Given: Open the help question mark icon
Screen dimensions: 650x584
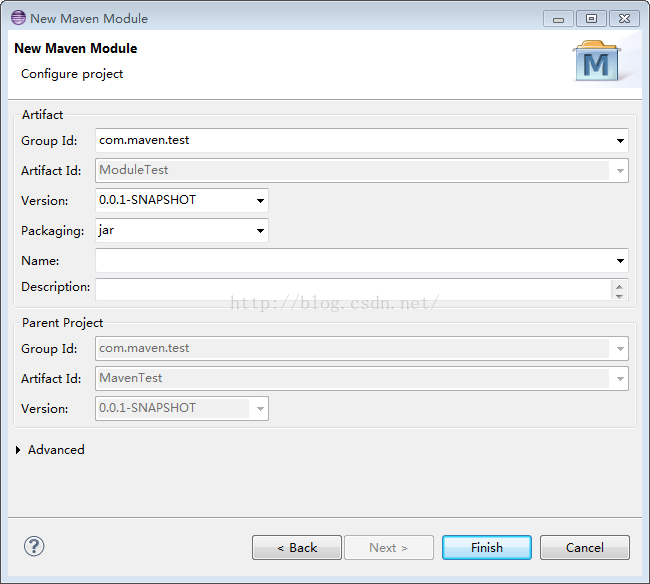Looking at the screenshot, I should [x=34, y=546].
